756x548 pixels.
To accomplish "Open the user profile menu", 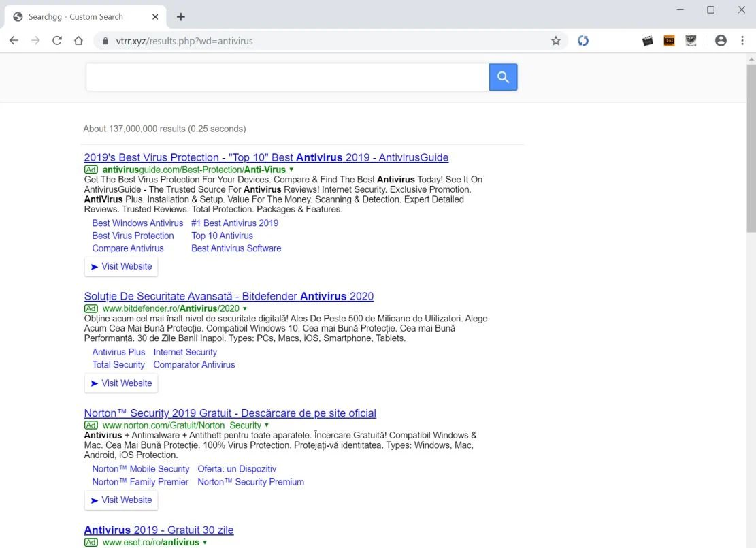I will tap(721, 41).
